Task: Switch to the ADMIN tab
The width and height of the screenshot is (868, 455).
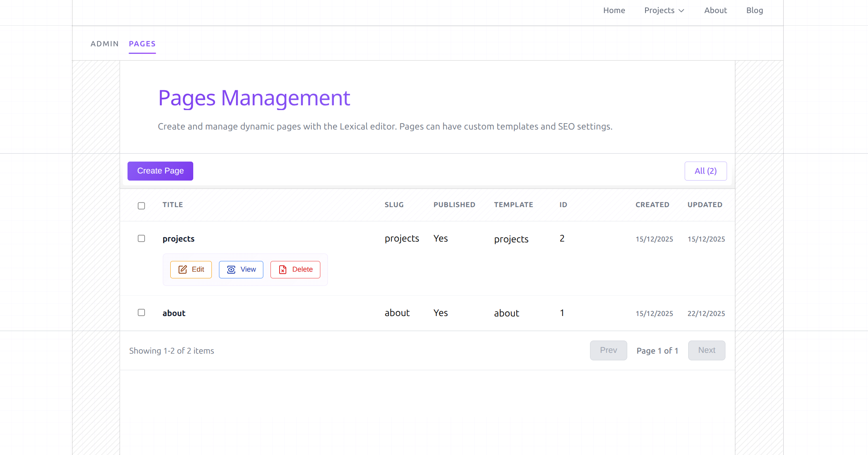Action: [104, 44]
